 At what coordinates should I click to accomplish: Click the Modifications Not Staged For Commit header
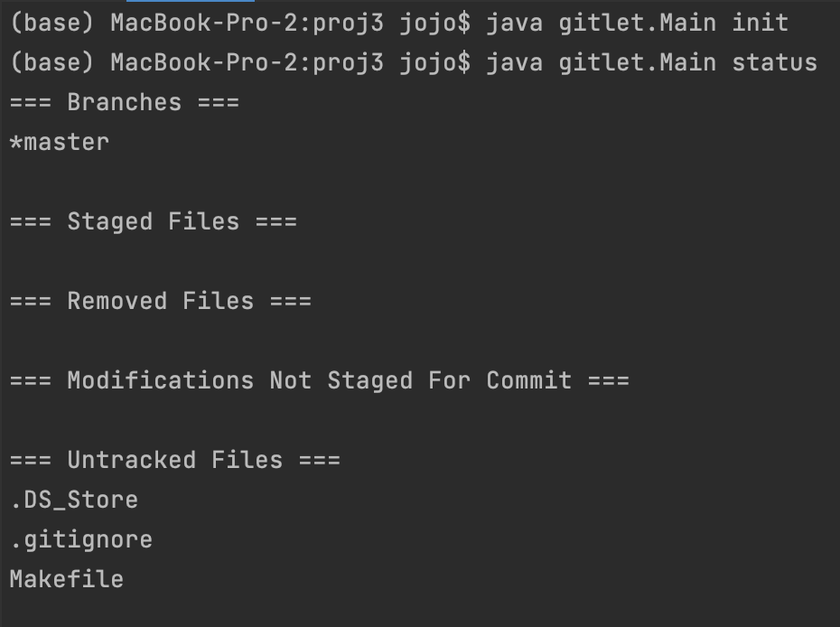point(319,380)
